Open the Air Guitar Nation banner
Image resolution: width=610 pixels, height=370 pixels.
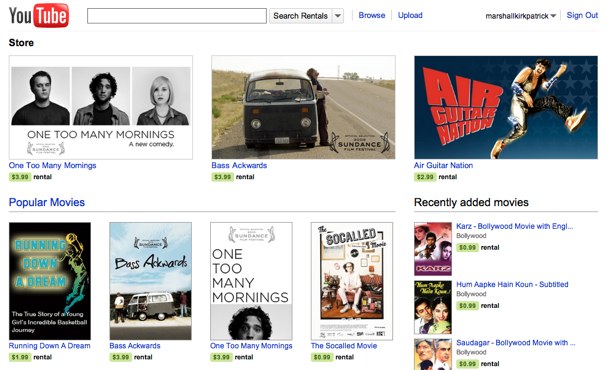tap(506, 107)
